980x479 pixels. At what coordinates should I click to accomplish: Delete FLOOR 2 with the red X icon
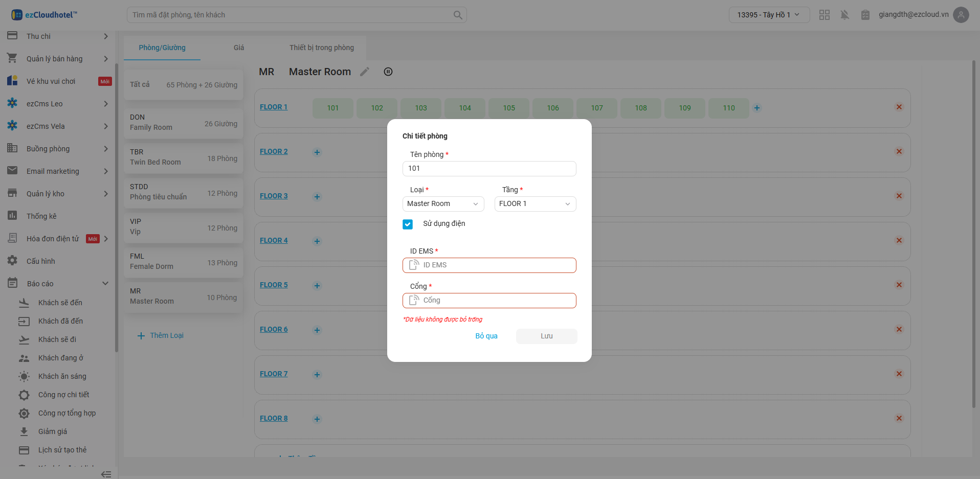[899, 151]
